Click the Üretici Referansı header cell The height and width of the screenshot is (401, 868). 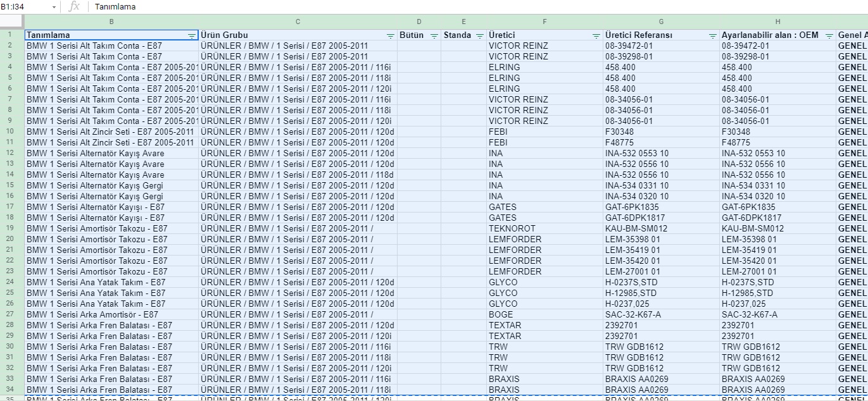coord(662,35)
